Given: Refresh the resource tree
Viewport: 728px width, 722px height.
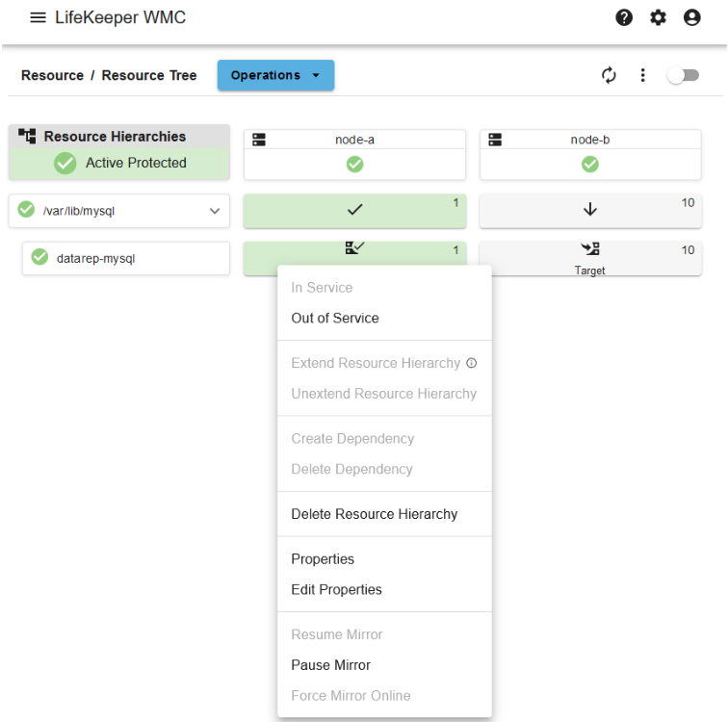Looking at the screenshot, I should pyautogui.click(x=609, y=75).
